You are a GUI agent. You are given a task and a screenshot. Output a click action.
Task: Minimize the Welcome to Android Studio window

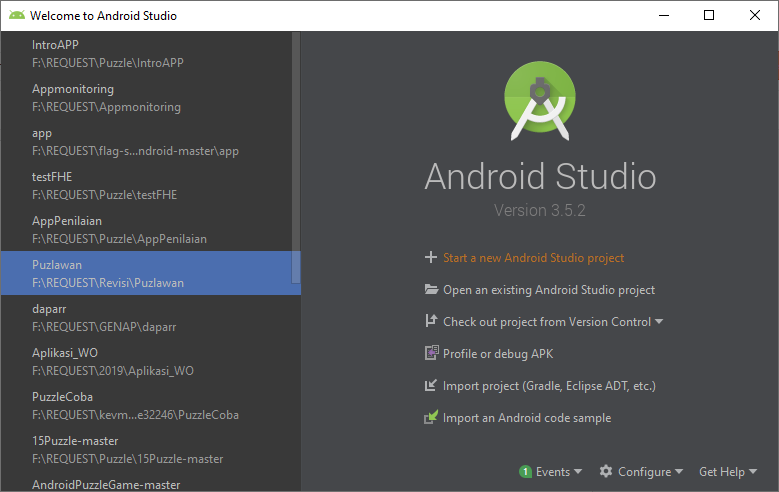pyautogui.click(x=664, y=15)
